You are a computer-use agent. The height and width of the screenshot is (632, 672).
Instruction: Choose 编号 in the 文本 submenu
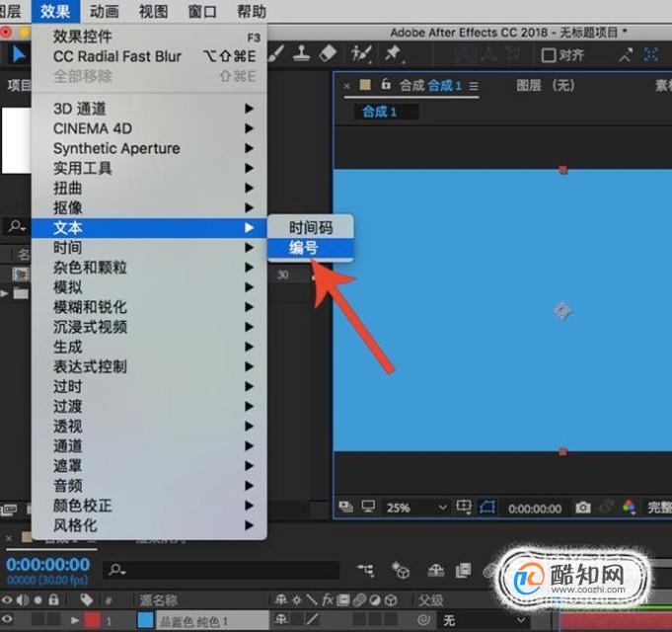tap(311, 248)
